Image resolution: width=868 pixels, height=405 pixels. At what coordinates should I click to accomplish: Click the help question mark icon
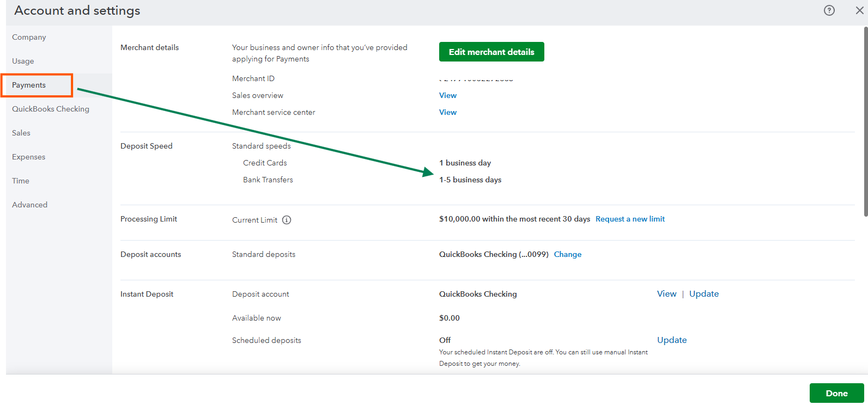(829, 10)
